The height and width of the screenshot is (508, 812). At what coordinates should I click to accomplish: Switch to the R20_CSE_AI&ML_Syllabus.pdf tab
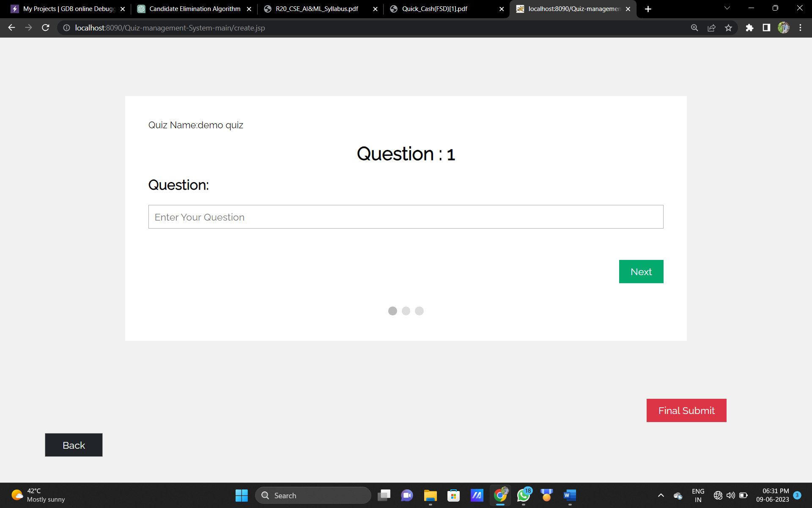(315, 8)
